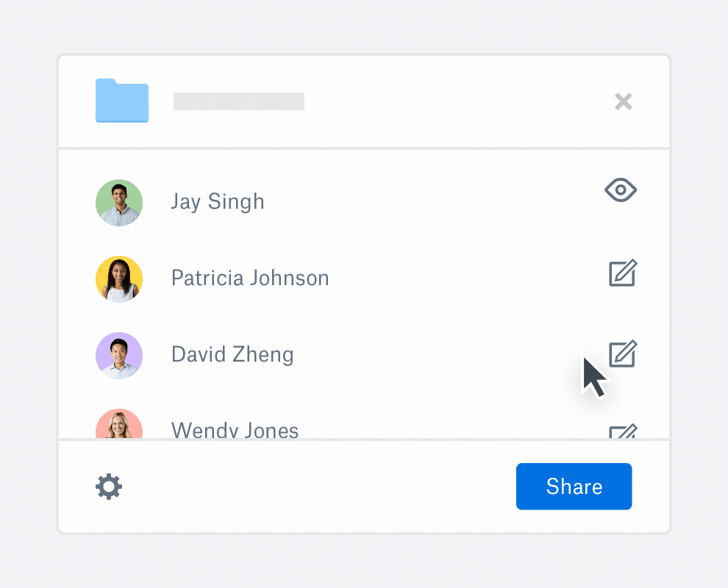Click Patricia Johnson's edit permission icon
This screenshot has height=588, width=728.
click(x=623, y=273)
